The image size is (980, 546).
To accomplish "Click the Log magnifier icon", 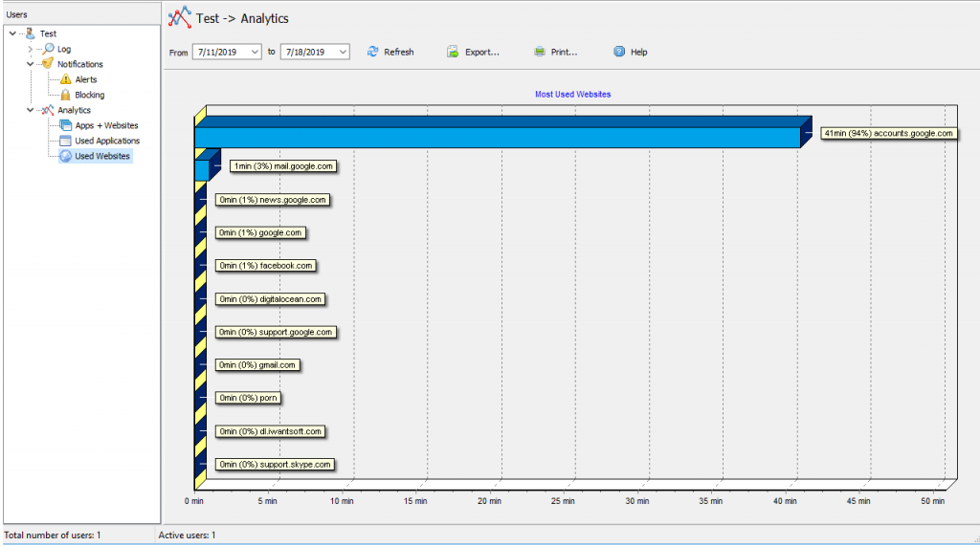I will pyautogui.click(x=48, y=49).
